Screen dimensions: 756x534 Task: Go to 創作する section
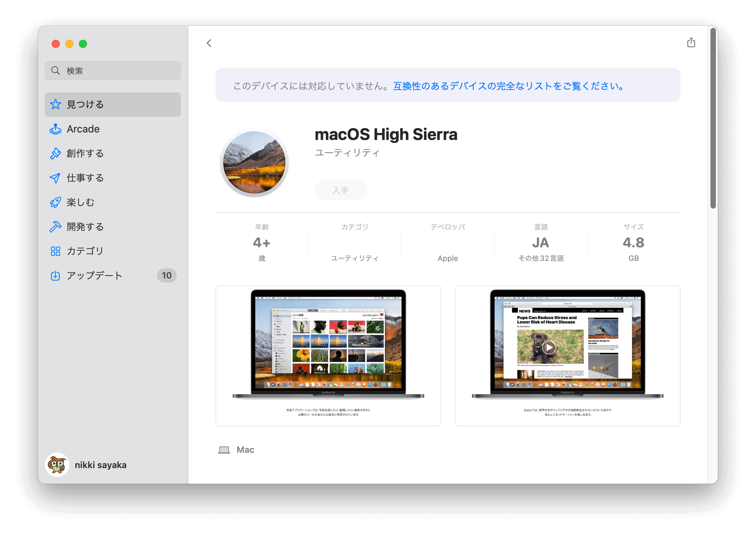[113, 153]
